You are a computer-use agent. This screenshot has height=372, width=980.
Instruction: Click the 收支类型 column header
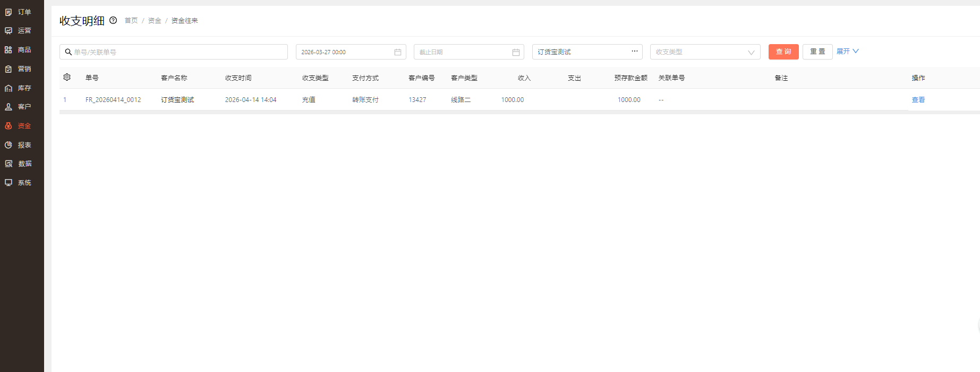click(x=316, y=78)
